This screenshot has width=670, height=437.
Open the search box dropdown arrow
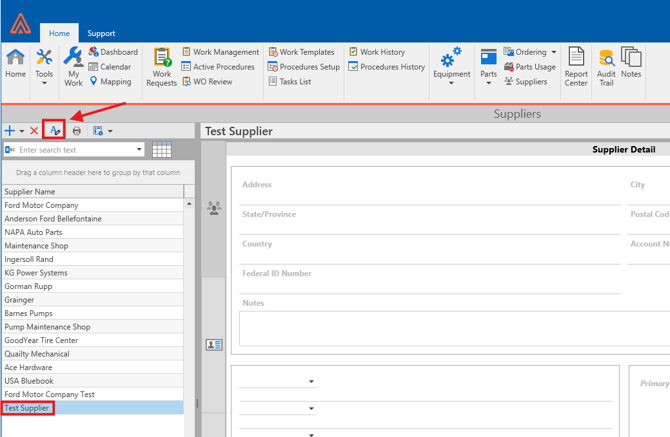click(x=139, y=150)
